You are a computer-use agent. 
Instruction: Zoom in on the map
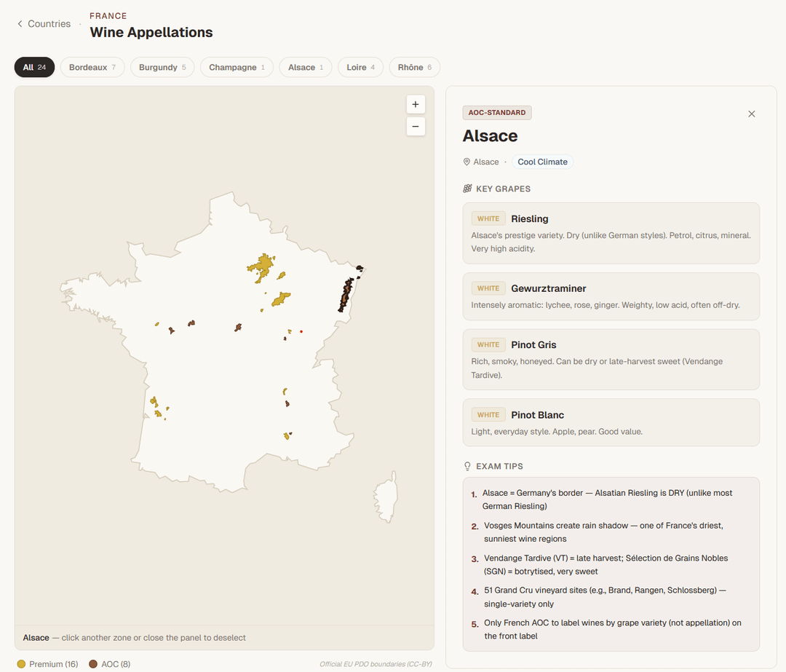click(415, 104)
